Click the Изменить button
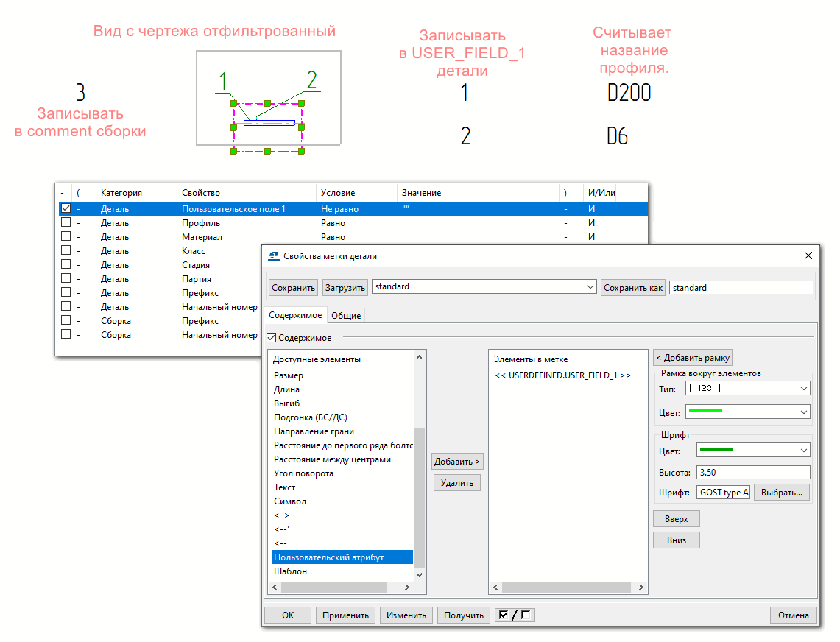The height and width of the screenshot is (642, 840). coord(406,615)
